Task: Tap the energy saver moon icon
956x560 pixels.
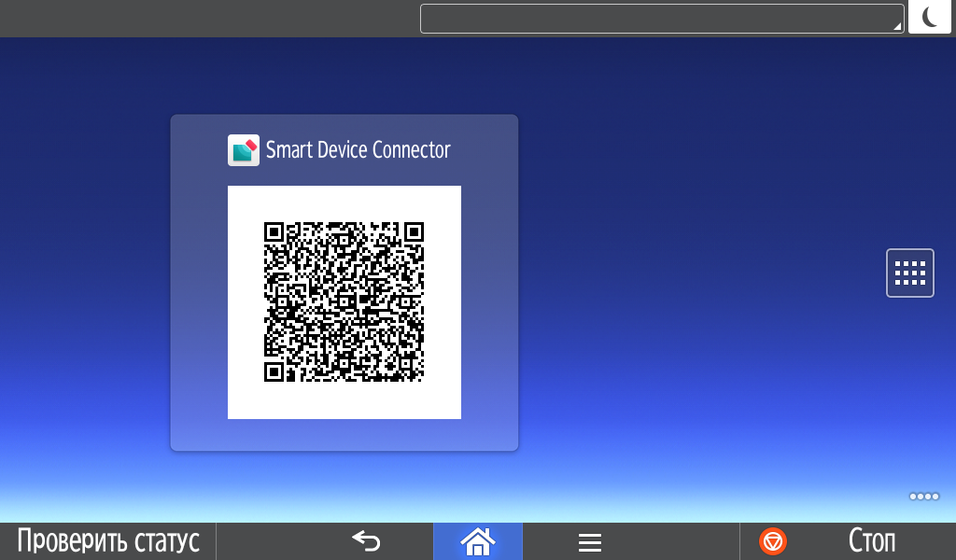Action: [929, 17]
